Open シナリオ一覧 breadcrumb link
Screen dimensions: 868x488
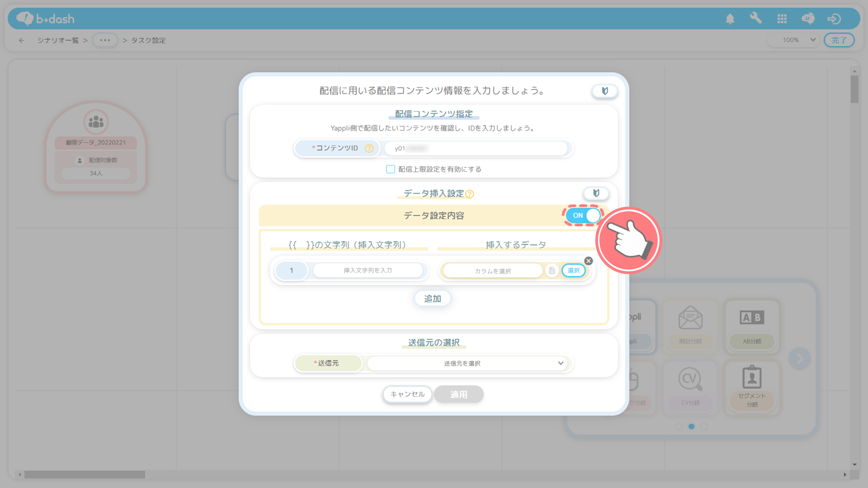click(x=58, y=40)
